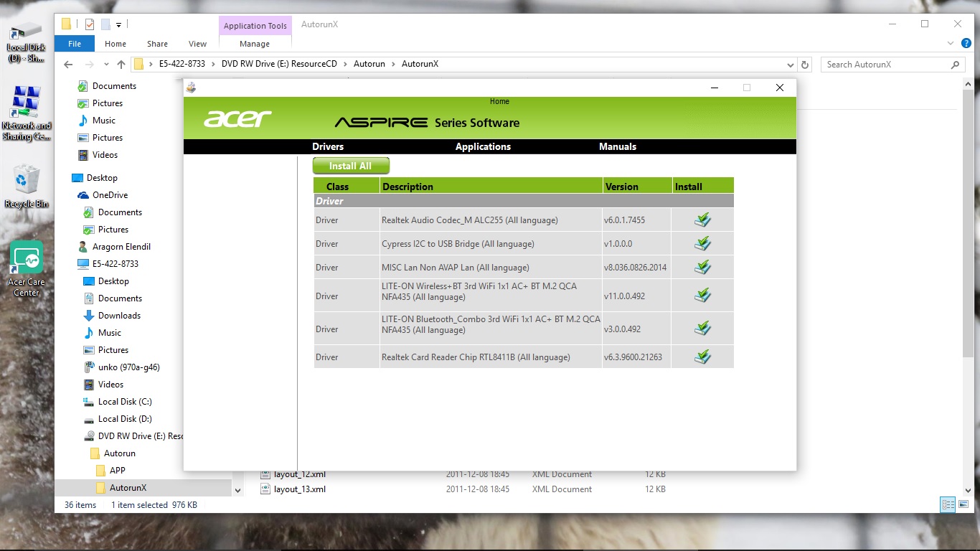
Task: Open the File menu in Explorer
Action: point(75,44)
